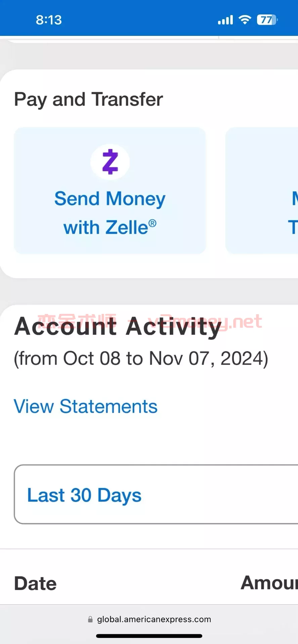
Task: Open Send Money with Zelle
Action: 110,191
